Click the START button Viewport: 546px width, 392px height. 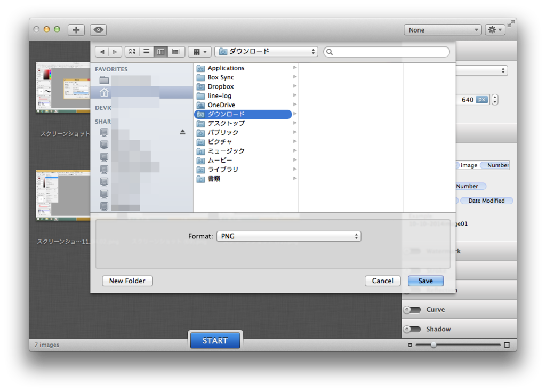215,340
